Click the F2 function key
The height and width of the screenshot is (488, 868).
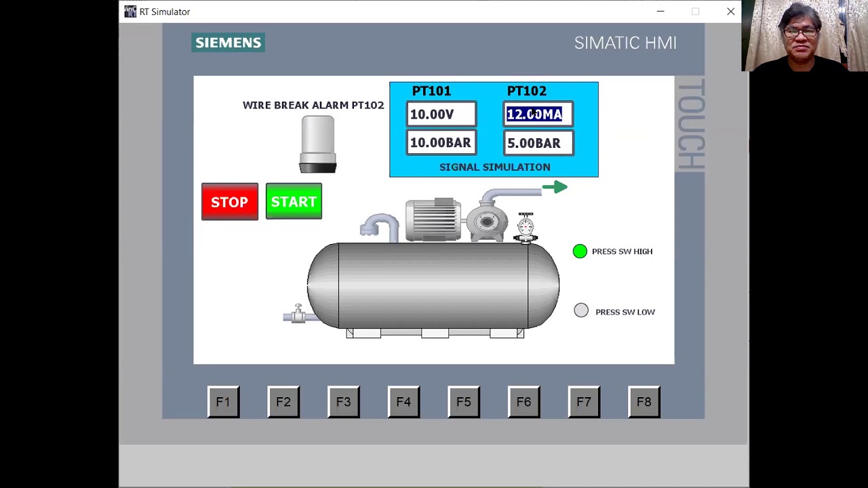[x=283, y=402]
